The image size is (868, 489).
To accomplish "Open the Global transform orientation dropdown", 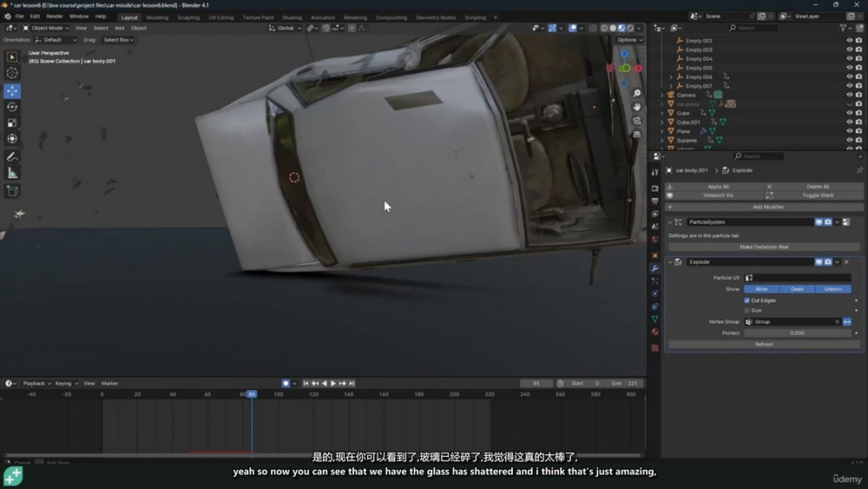I will 285,28.
